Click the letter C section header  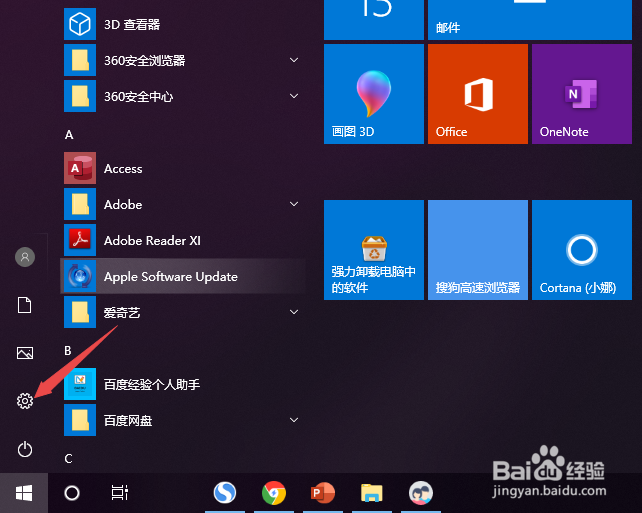(68, 459)
